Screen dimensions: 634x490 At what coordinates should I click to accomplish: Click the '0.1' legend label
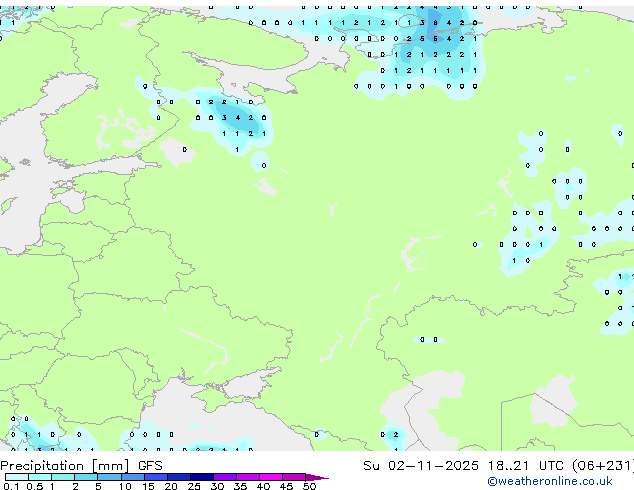click(x=11, y=486)
